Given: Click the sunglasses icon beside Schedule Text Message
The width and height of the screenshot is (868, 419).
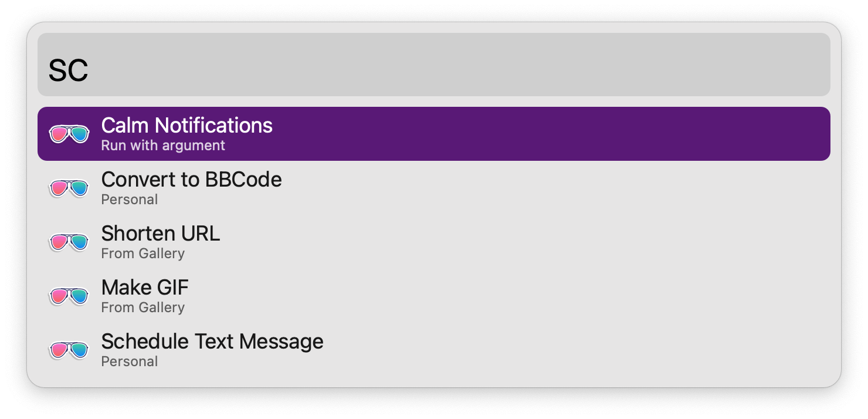Looking at the screenshot, I should (69, 350).
